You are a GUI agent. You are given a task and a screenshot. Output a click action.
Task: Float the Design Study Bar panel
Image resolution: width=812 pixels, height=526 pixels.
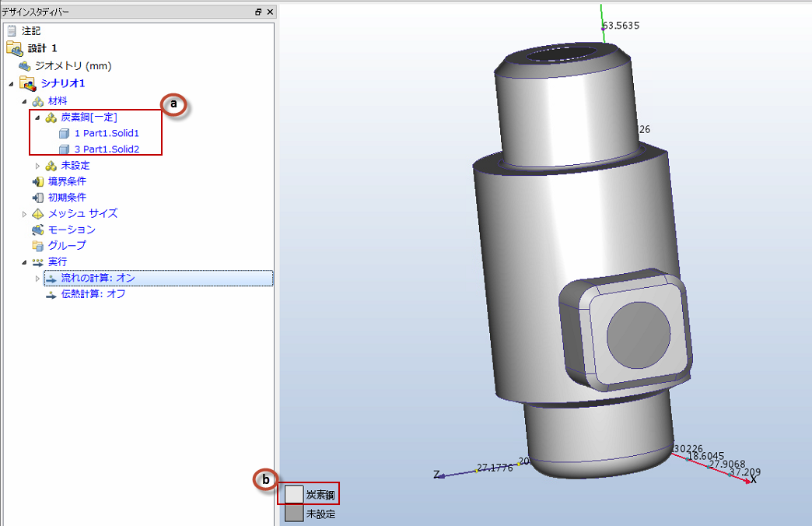tap(258, 12)
